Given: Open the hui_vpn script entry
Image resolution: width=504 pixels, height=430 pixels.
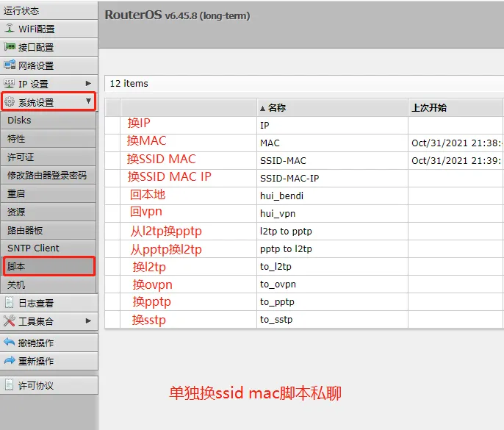Looking at the screenshot, I should (278, 214).
